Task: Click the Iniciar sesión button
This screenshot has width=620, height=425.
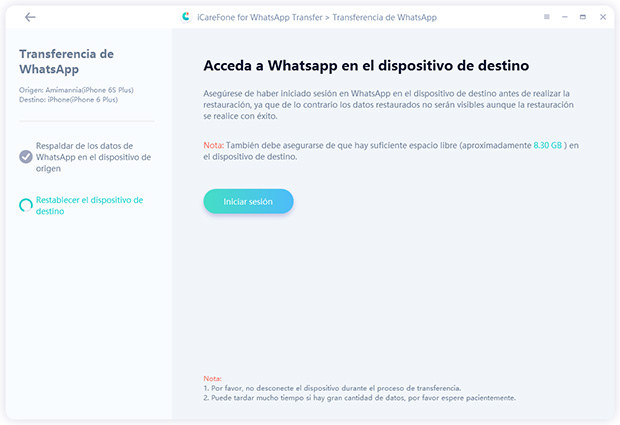Action: 248,201
